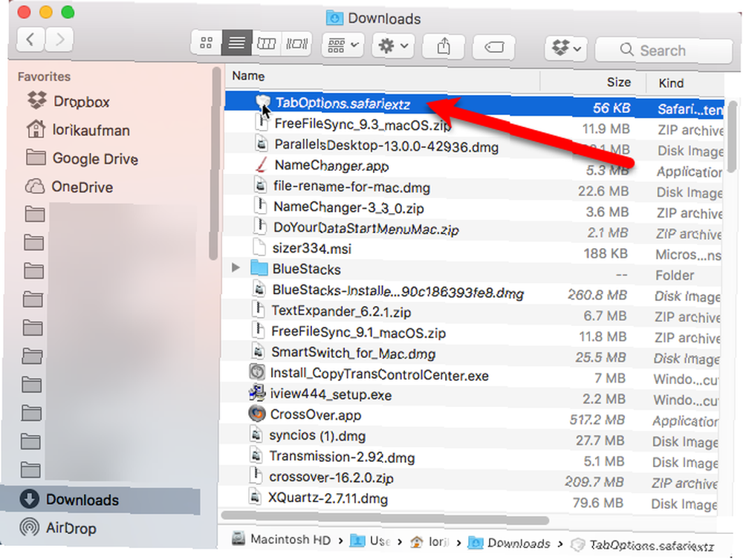
Task: Switch to icon view in toolbar
Action: (207, 44)
